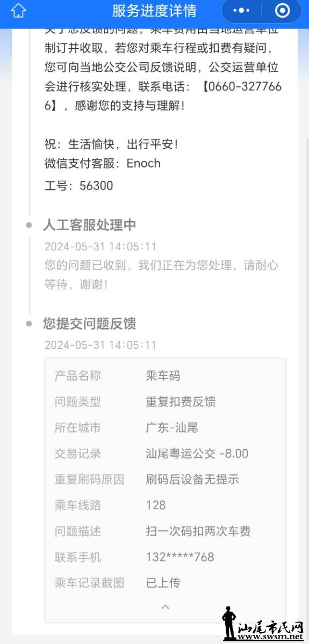Viewport: 309px width, 644px height.
Task: Tap phone number 0660-3277666
Action: point(164,96)
